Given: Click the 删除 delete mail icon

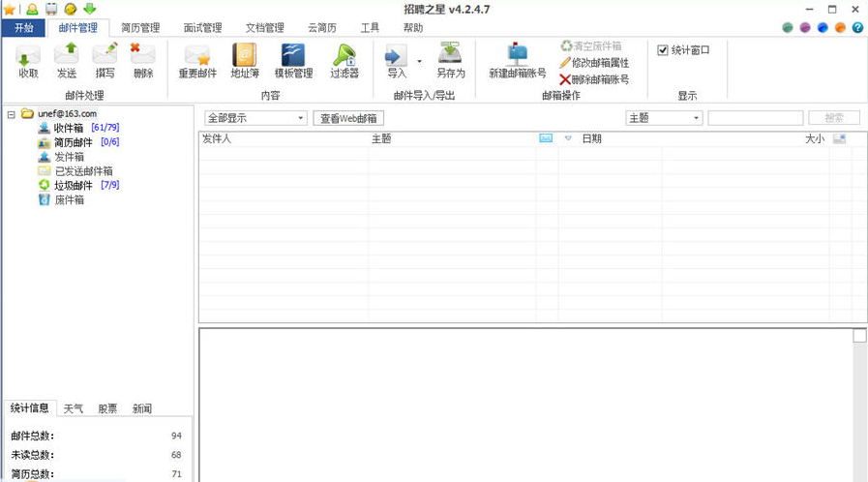Looking at the screenshot, I should 143,61.
